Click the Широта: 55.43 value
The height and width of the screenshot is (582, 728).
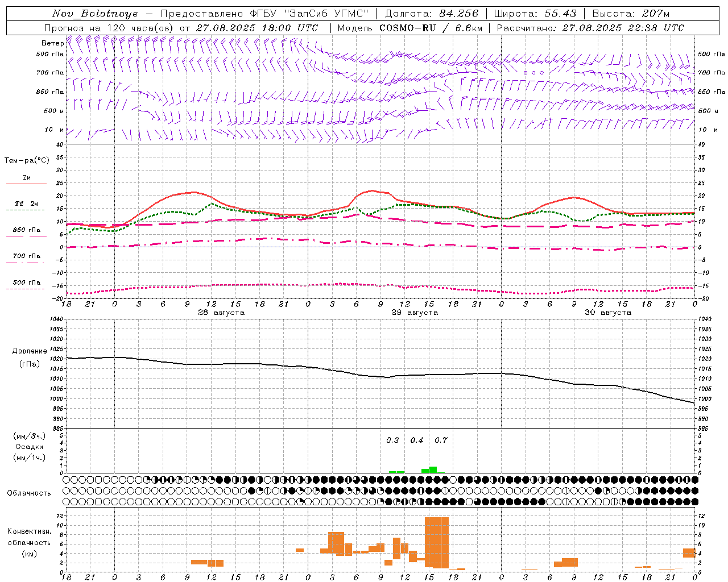(x=535, y=14)
